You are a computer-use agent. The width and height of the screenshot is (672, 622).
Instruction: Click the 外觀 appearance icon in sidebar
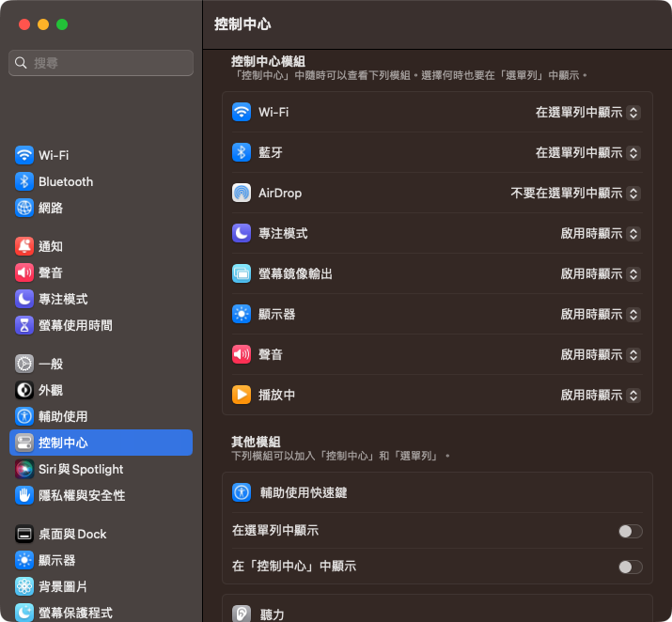pos(24,390)
